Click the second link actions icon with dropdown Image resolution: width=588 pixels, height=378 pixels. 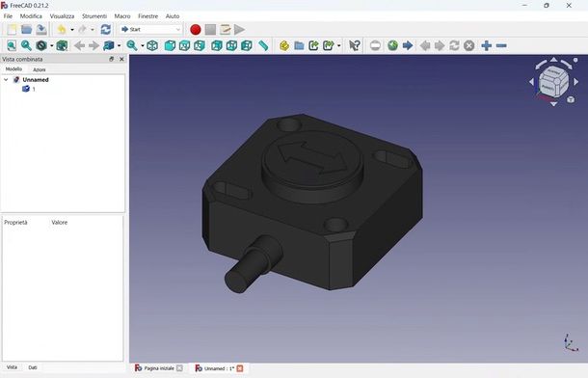pyautogui.click(x=329, y=45)
